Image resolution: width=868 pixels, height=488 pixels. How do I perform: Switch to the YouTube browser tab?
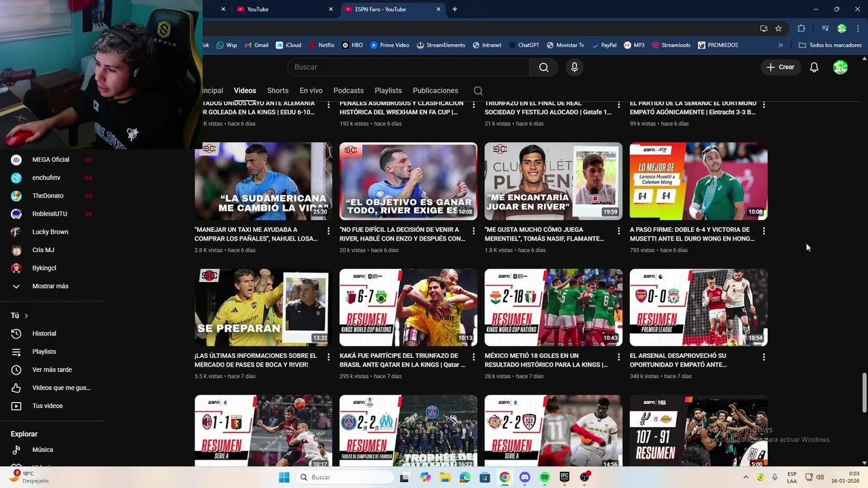pos(283,9)
